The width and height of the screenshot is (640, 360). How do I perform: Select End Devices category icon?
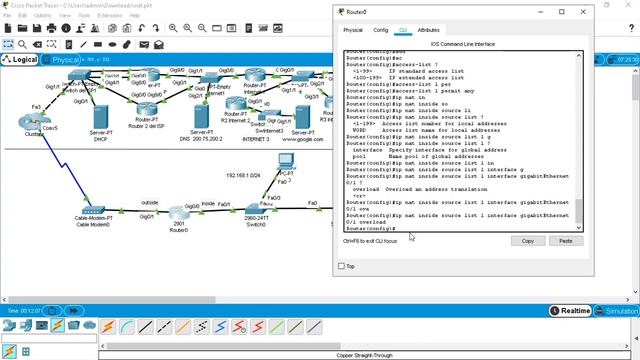pos(26,325)
